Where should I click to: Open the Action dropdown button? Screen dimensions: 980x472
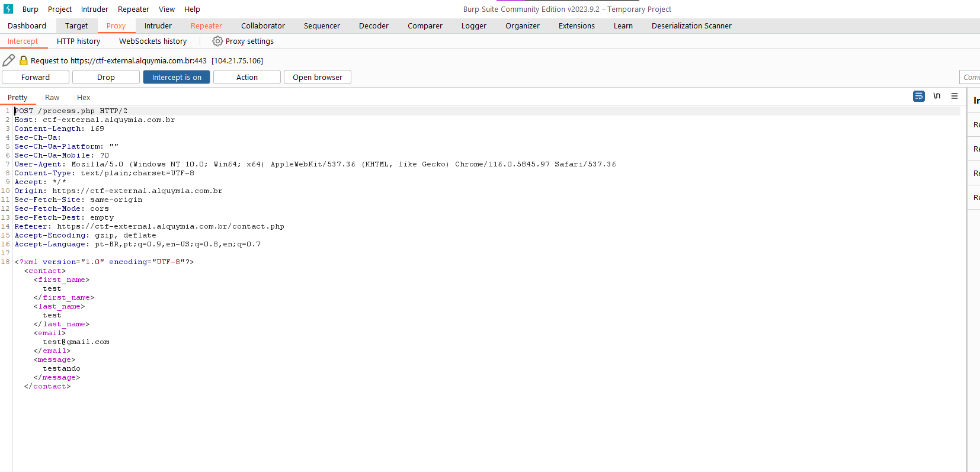[247, 77]
